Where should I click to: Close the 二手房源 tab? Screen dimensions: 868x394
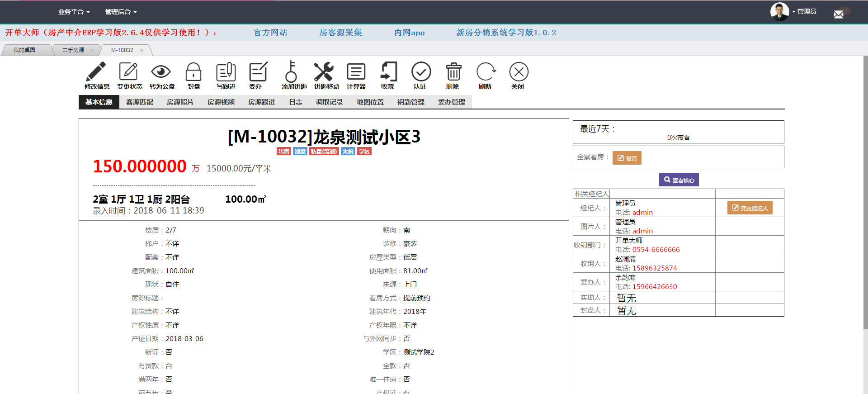(x=92, y=50)
